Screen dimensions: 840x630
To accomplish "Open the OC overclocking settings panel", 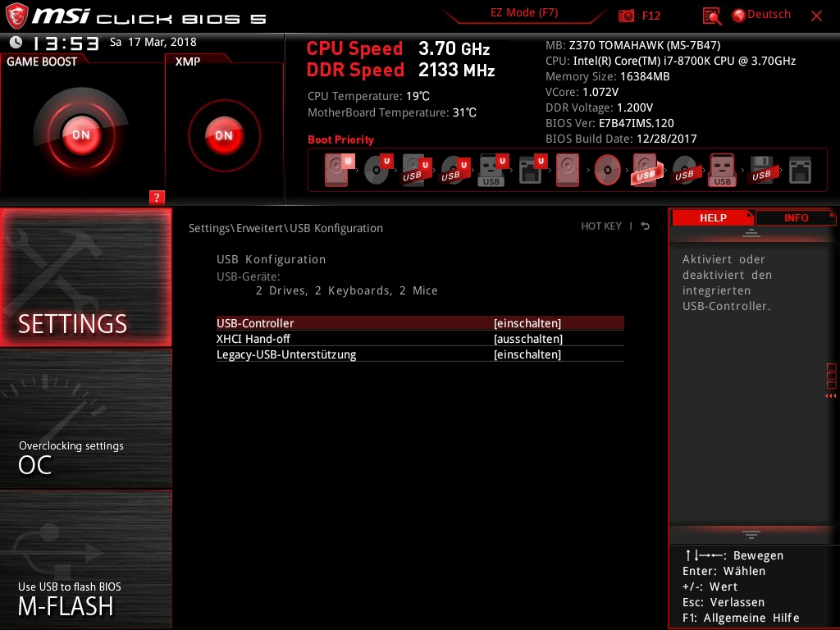I will pyautogui.click(x=85, y=419).
